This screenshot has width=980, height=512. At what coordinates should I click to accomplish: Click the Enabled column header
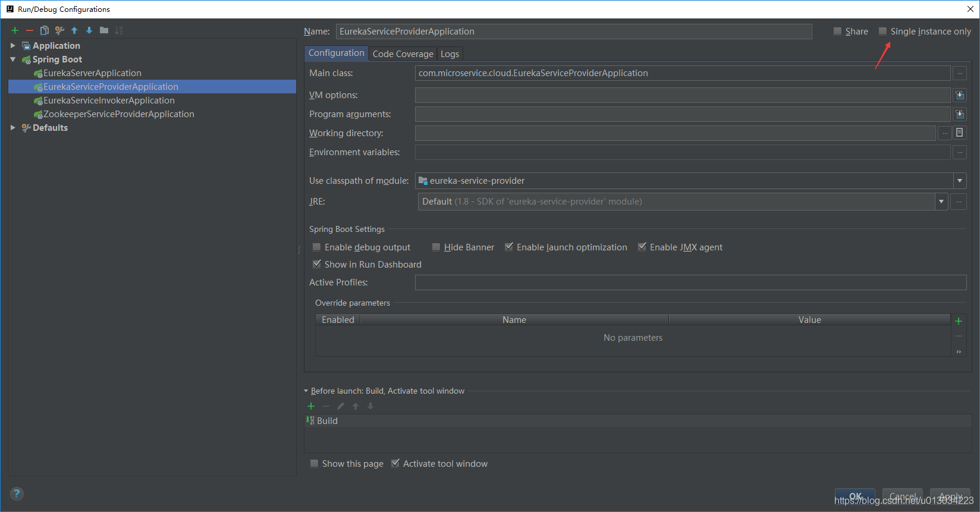click(x=338, y=320)
